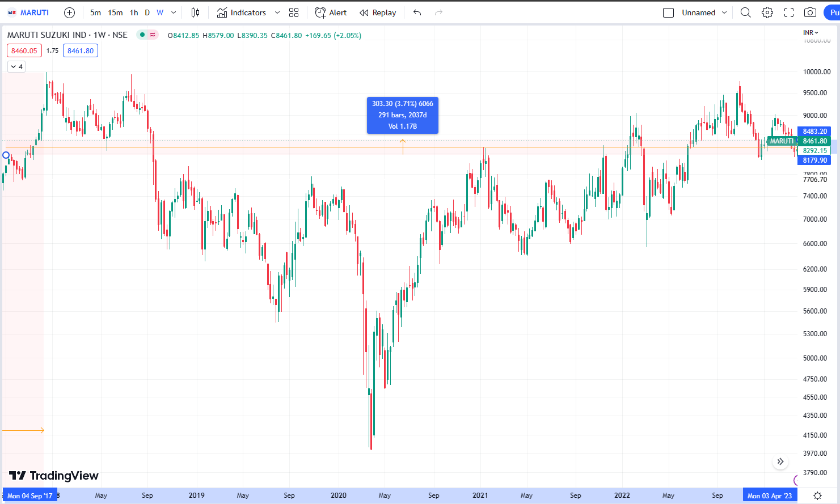Image resolution: width=840 pixels, height=504 pixels.
Task: Create an Alert
Action: coord(331,12)
